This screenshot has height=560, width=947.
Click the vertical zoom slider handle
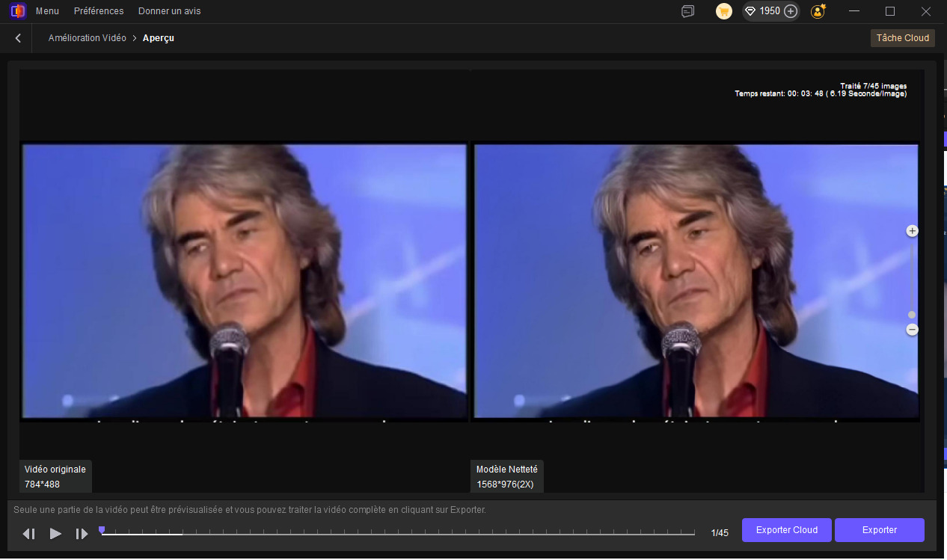click(x=912, y=315)
